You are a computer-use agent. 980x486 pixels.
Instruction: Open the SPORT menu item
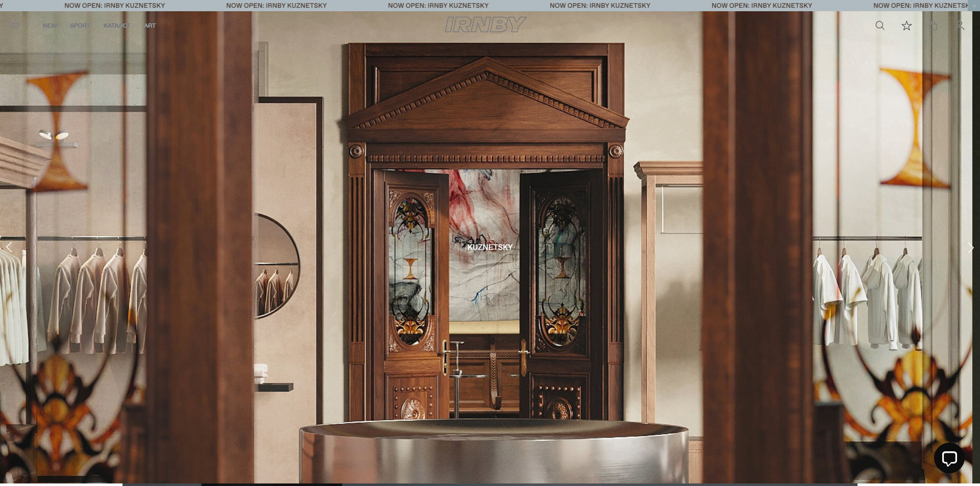click(80, 25)
